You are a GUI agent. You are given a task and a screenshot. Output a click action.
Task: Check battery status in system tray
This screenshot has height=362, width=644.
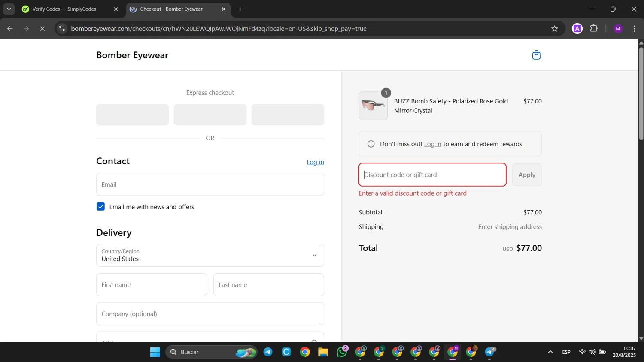(602, 352)
